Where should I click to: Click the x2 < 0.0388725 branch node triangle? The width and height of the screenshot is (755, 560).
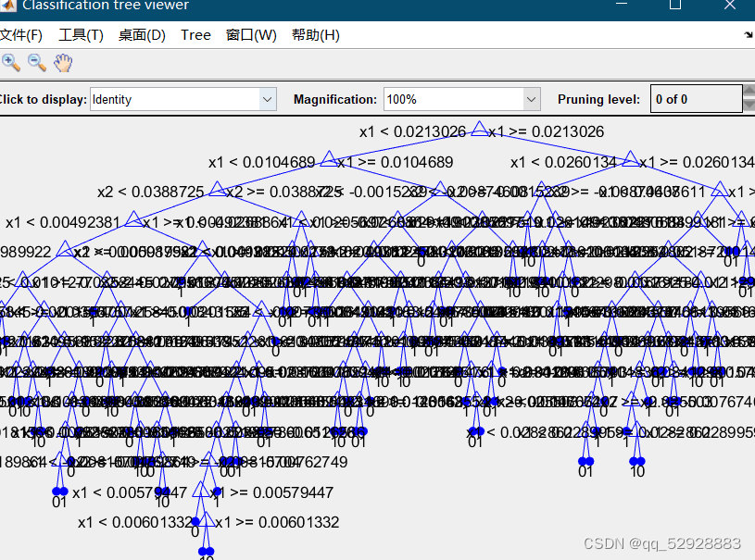[217, 189]
